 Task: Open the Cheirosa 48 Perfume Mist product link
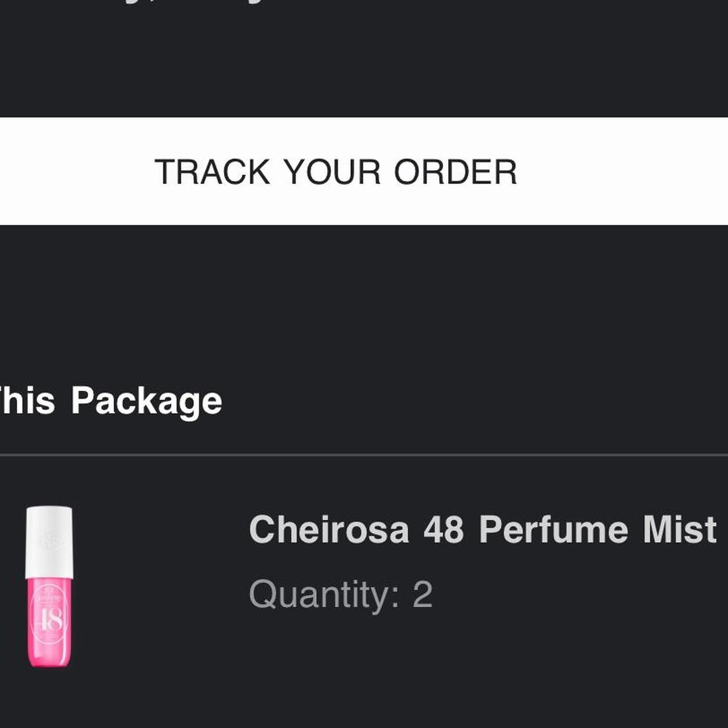click(482, 530)
